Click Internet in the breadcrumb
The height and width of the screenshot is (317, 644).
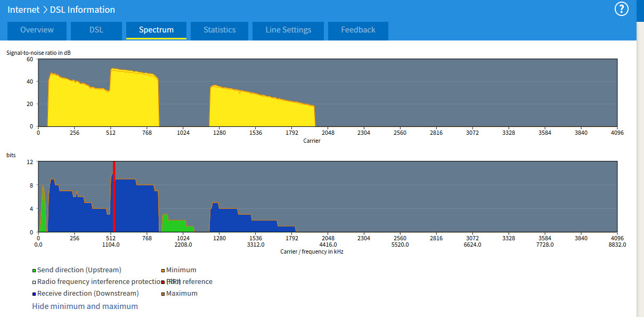click(23, 10)
